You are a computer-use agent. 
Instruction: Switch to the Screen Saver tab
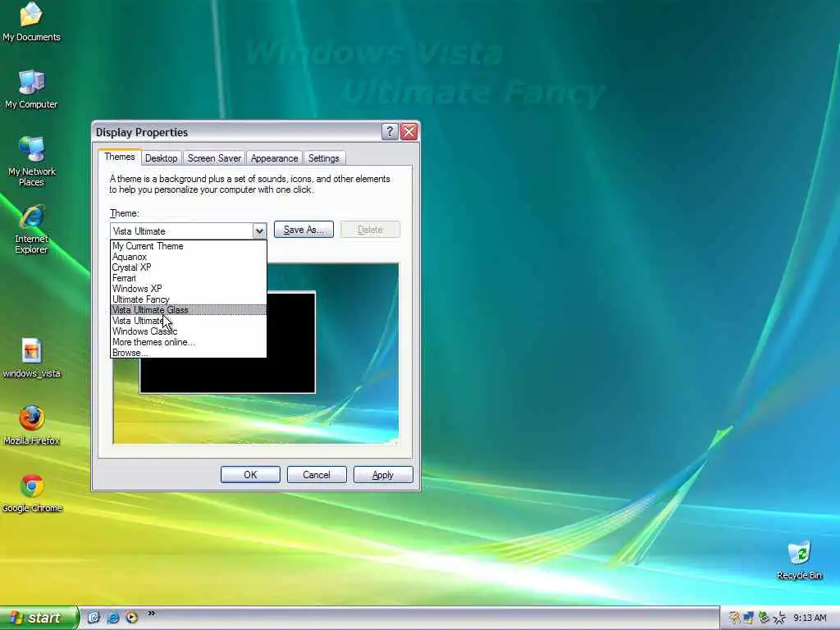(x=214, y=158)
